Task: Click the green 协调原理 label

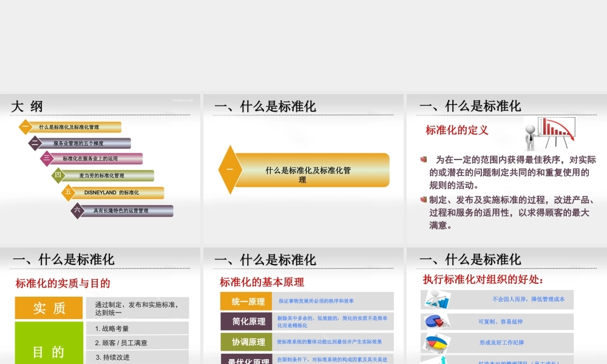Action: [246, 342]
